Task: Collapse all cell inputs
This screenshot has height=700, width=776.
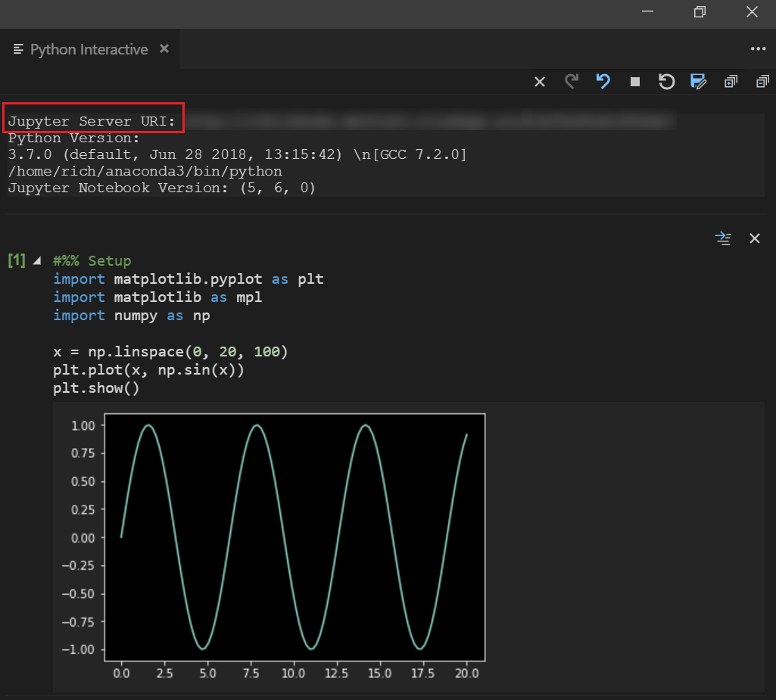Action: 762,81
